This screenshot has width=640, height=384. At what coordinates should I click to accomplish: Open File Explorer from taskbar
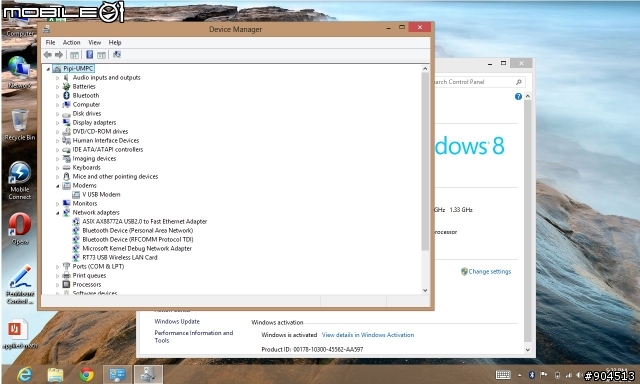(55, 374)
